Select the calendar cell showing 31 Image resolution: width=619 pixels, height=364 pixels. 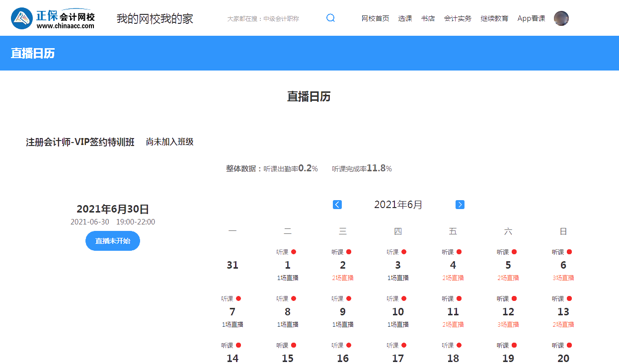click(x=232, y=265)
